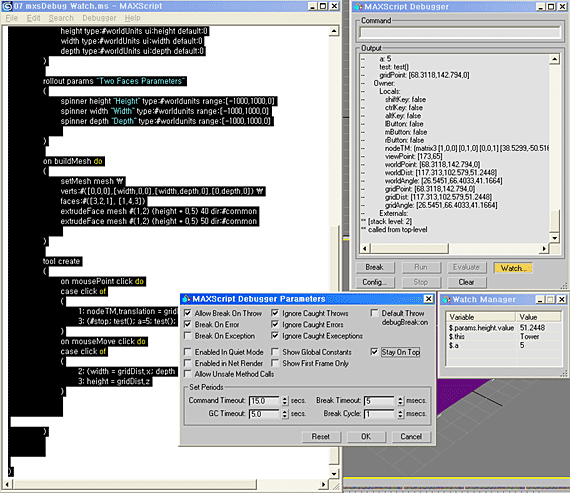Select the $.this watch variable row
The height and width of the screenshot is (493, 570).
[504, 337]
